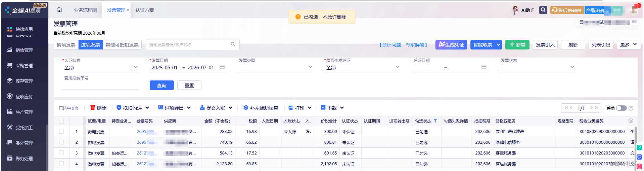Expand the 认证状态 dropdown
This screenshot has height=171, width=644.
[x=136, y=67]
